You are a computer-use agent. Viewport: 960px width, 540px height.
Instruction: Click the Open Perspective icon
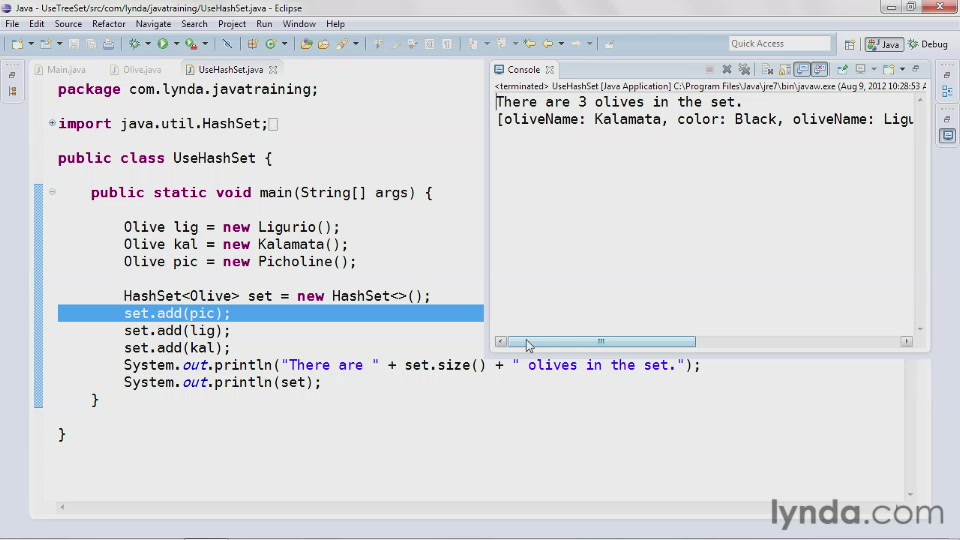click(850, 44)
